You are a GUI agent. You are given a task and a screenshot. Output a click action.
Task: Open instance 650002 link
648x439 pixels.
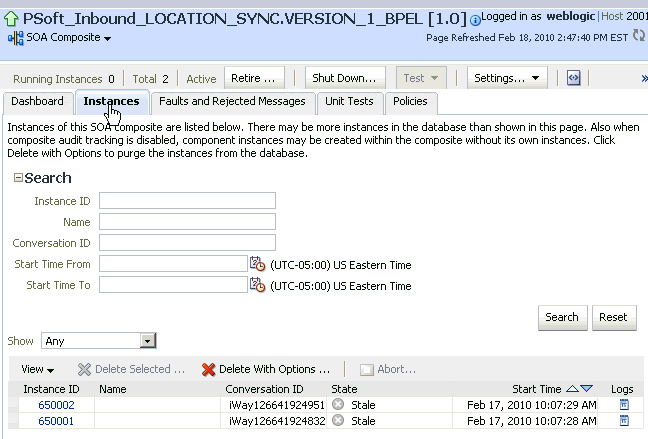(56, 405)
